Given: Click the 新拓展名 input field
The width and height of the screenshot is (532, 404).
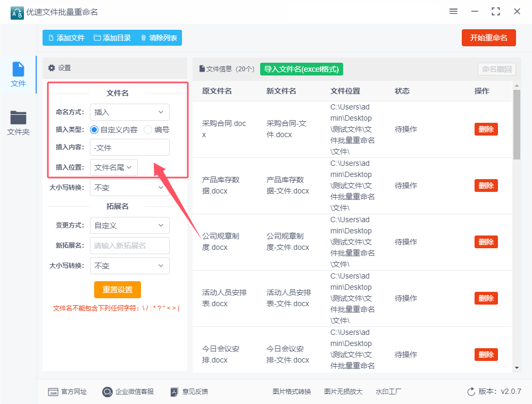Looking at the screenshot, I should pos(130,246).
